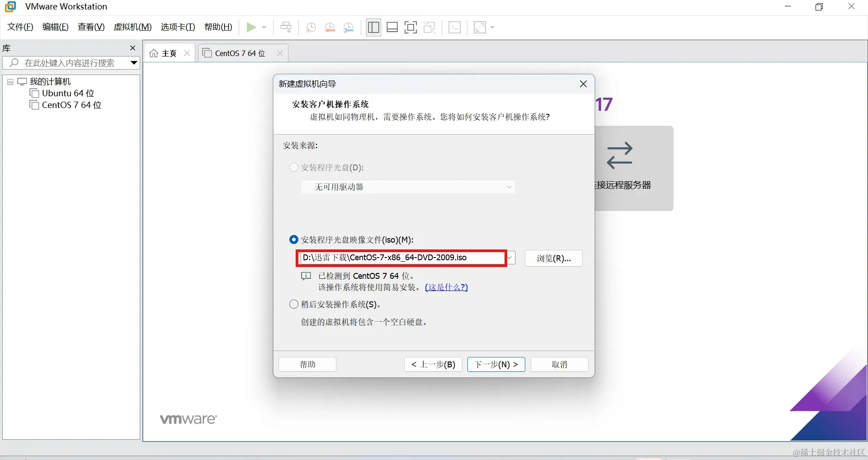Click the VM icon on CentOS tab

click(x=207, y=53)
